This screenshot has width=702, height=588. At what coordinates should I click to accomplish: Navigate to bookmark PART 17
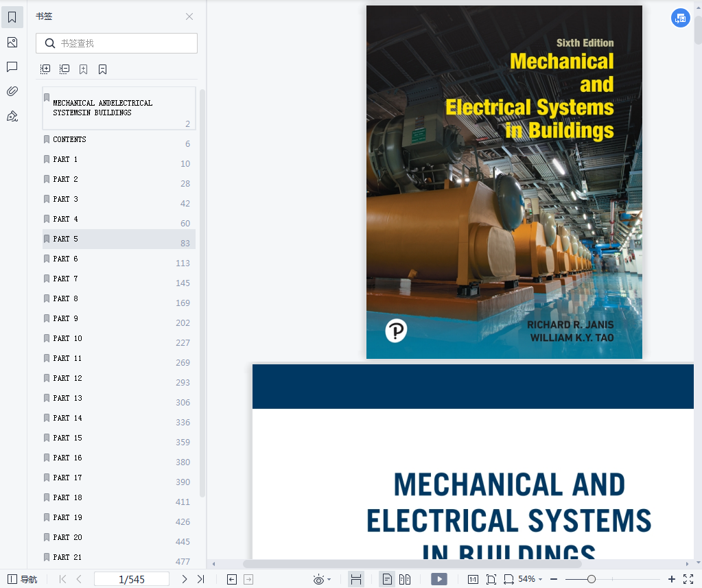119,478
